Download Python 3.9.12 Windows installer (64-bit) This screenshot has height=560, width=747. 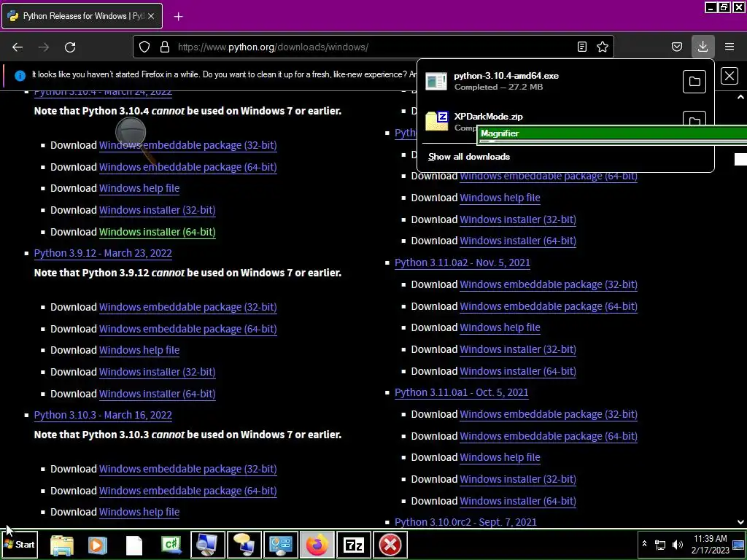point(158,394)
